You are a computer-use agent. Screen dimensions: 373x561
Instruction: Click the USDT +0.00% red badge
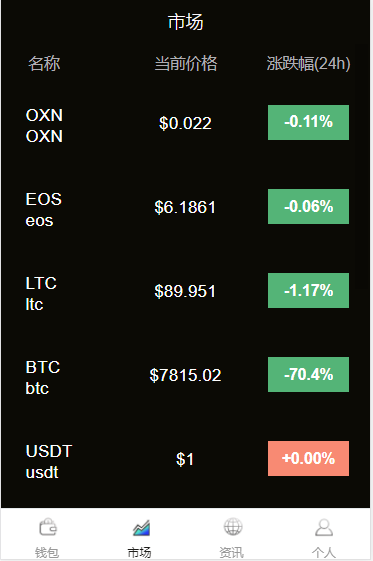(x=308, y=458)
